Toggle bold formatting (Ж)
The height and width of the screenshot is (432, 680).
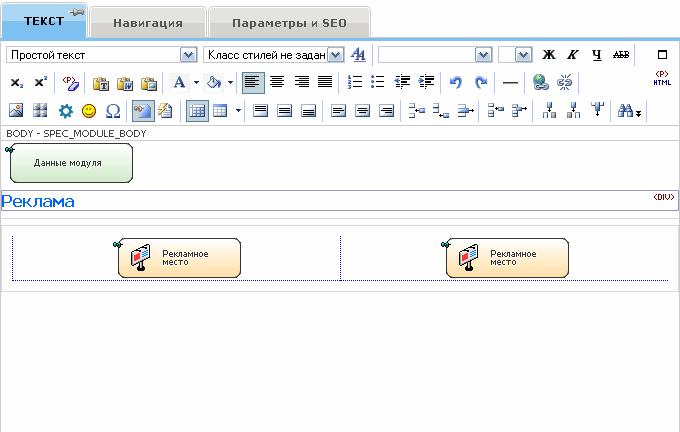pyautogui.click(x=548, y=54)
